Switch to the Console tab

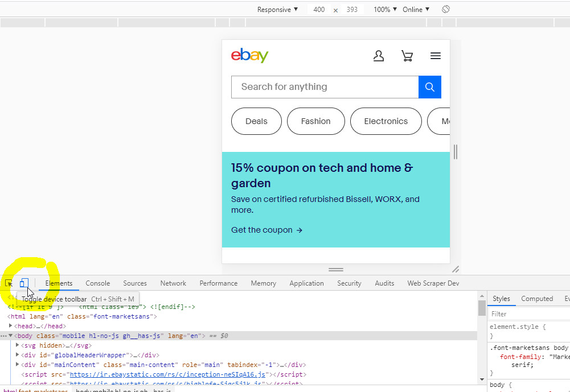97,283
